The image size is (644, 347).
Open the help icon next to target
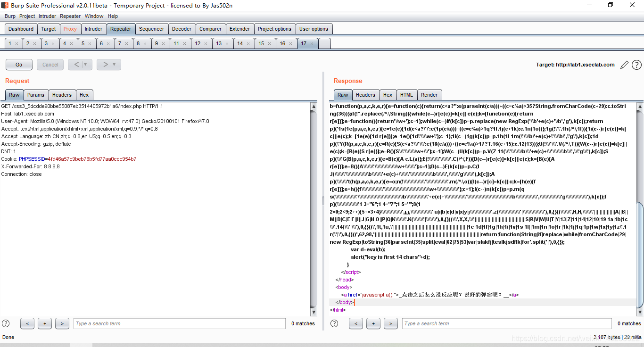click(636, 65)
